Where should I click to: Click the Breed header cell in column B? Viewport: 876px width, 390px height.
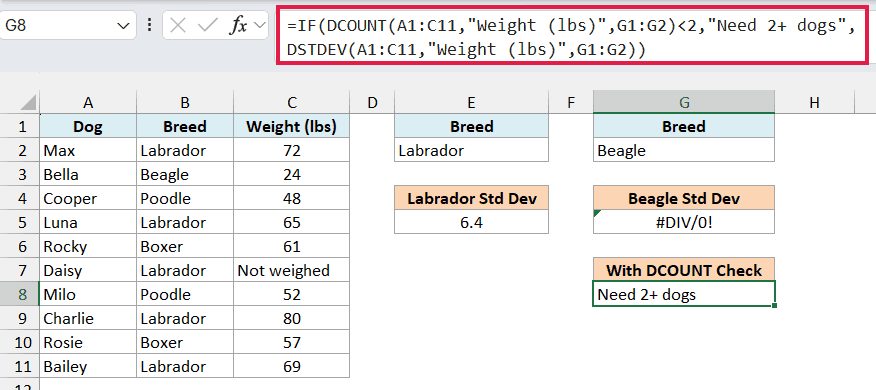coord(185,126)
